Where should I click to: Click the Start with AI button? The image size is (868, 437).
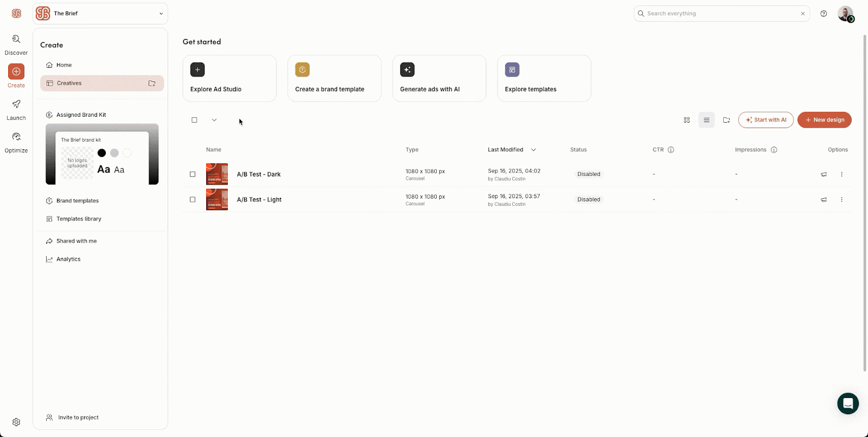coord(765,120)
